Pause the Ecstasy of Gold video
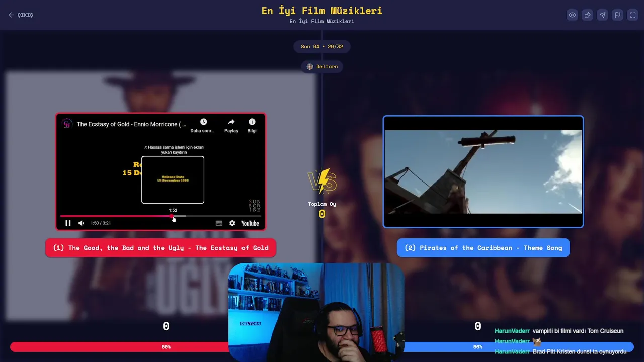 68,223
